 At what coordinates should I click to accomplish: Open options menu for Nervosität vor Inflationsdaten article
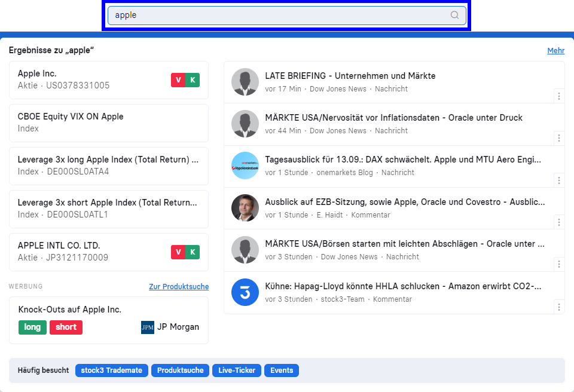558,138
